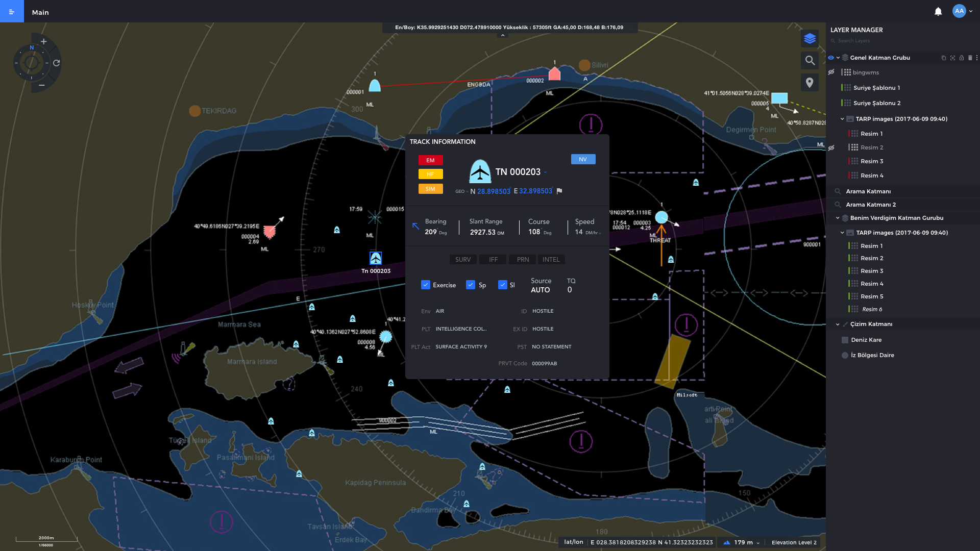This screenshot has width=980, height=551.
Task: Toggle the Sp checkbox
Action: (x=471, y=285)
